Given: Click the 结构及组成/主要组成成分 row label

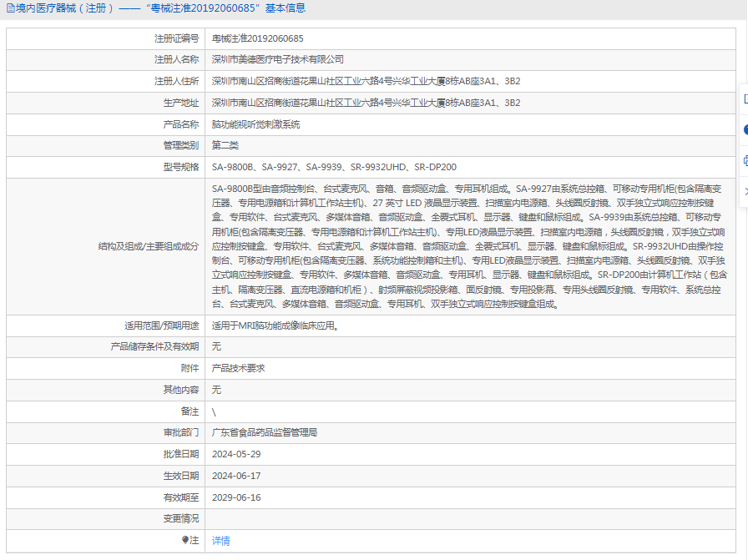Looking at the screenshot, I should click(x=149, y=246).
